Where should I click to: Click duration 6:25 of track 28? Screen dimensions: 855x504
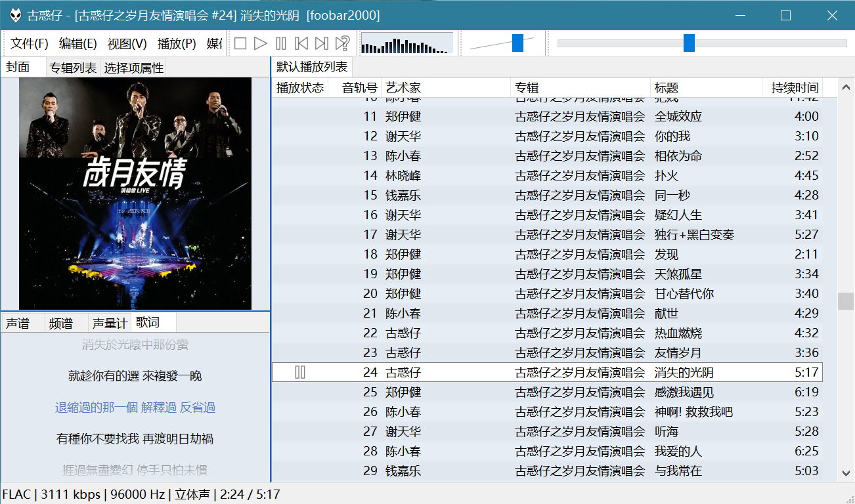coord(806,451)
